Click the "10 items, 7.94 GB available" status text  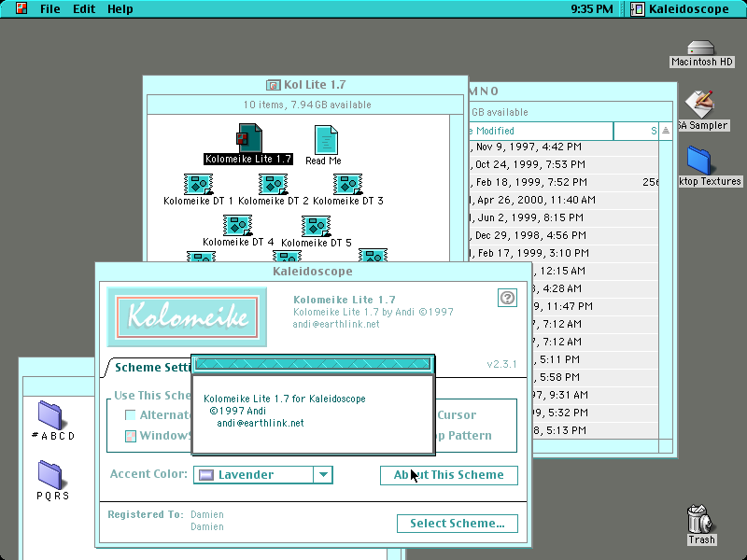click(307, 105)
